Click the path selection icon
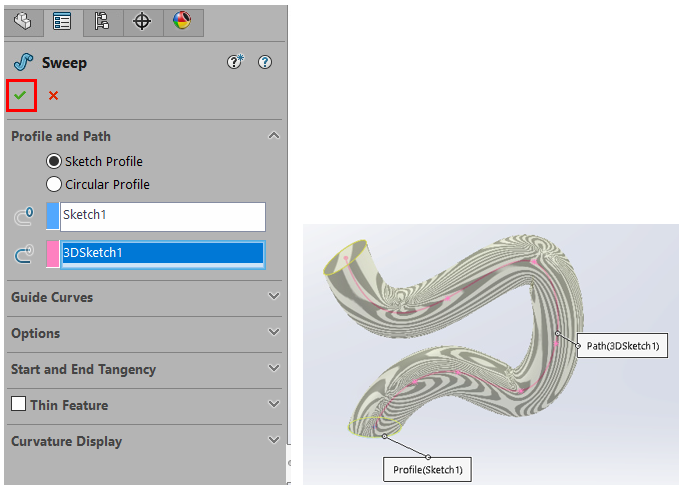 point(24,254)
